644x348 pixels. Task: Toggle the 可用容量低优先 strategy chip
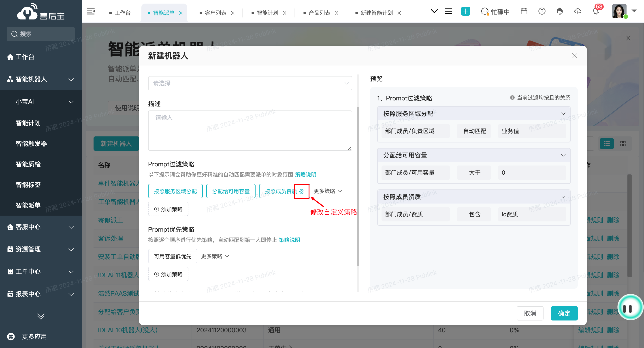click(x=173, y=256)
